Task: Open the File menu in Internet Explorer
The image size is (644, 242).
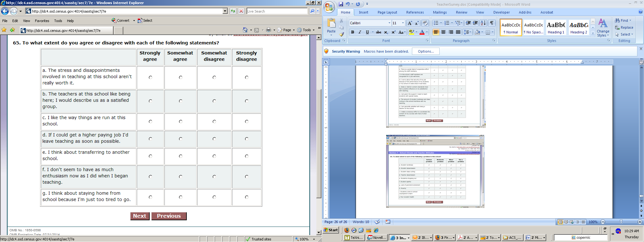Action: tap(5, 21)
